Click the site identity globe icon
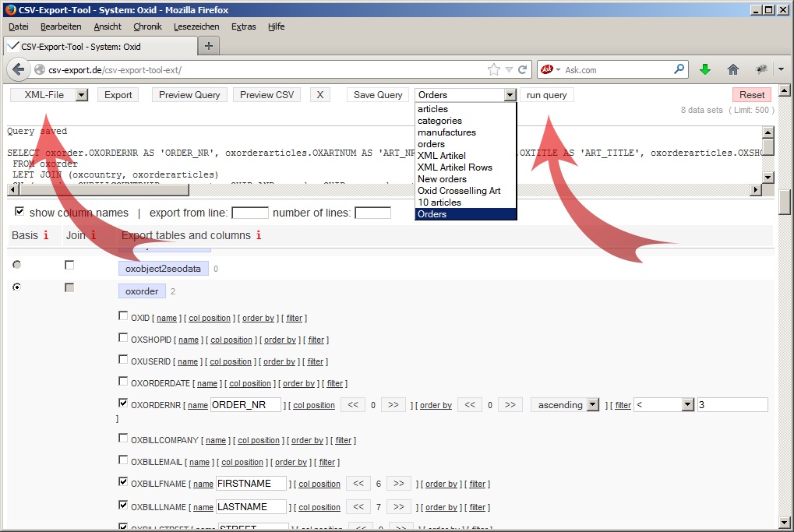794x532 pixels. pyautogui.click(x=40, y=70)
